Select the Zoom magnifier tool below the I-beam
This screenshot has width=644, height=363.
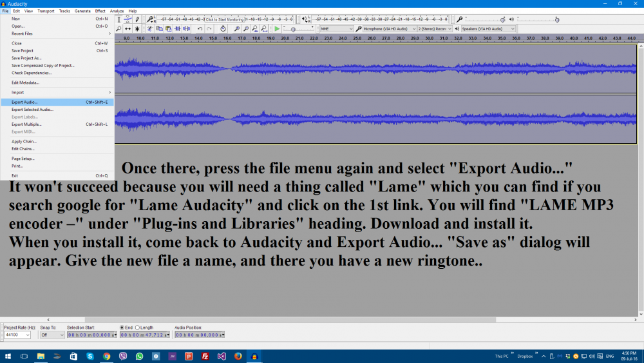[118, 29]
